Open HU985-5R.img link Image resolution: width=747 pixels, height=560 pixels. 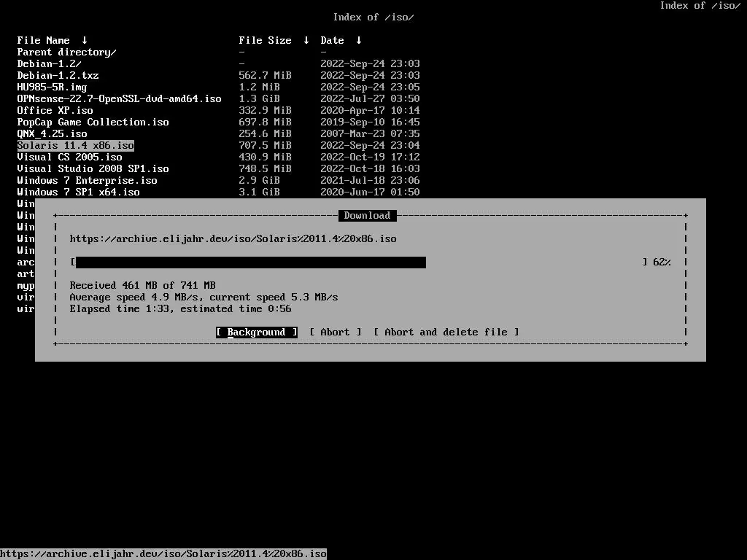click(x=52, y=87)
